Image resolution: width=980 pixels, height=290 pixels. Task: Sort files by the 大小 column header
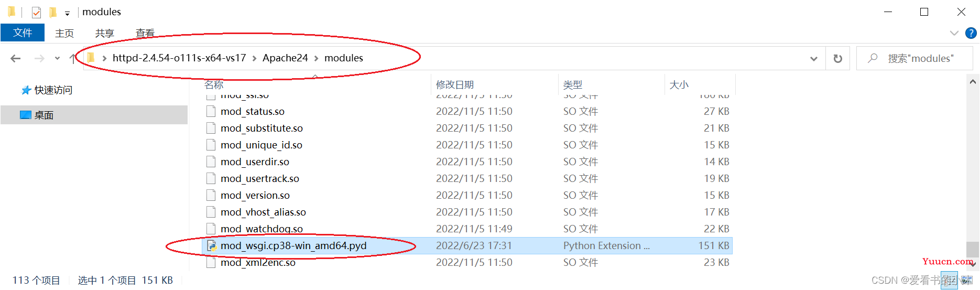tap(679, 84)
